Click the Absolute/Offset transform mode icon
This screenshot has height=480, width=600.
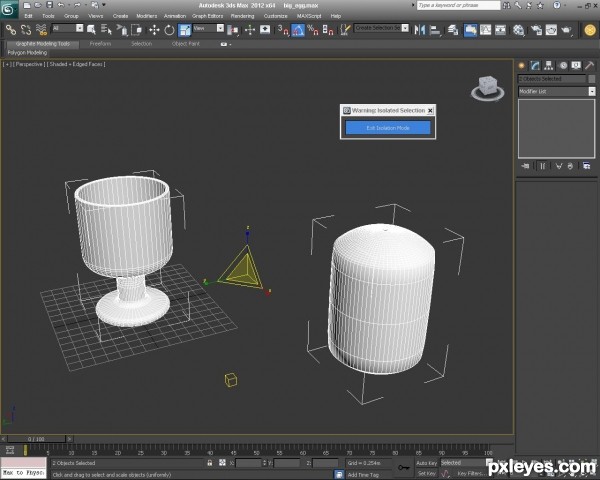pos(222,463)
